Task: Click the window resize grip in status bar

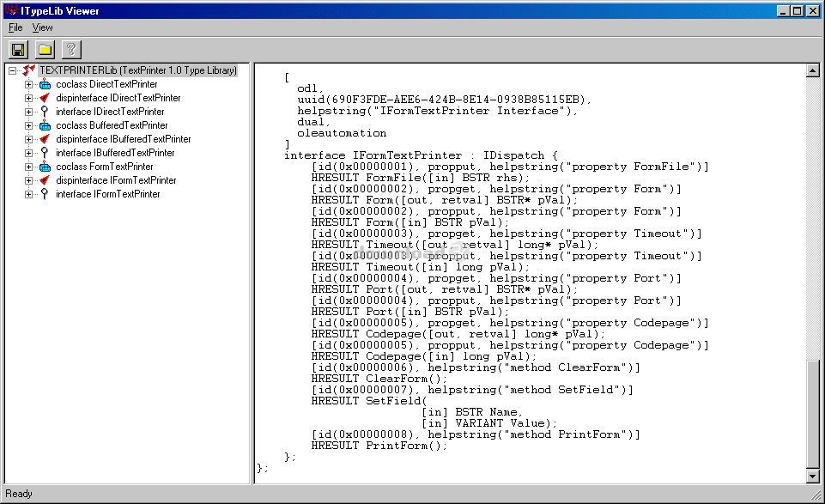Action: [x=816, y=494]
